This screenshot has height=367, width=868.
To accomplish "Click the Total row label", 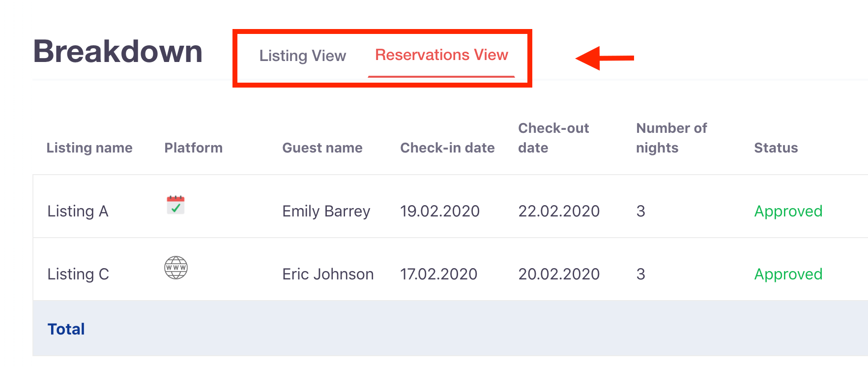I will pos(66,329).
